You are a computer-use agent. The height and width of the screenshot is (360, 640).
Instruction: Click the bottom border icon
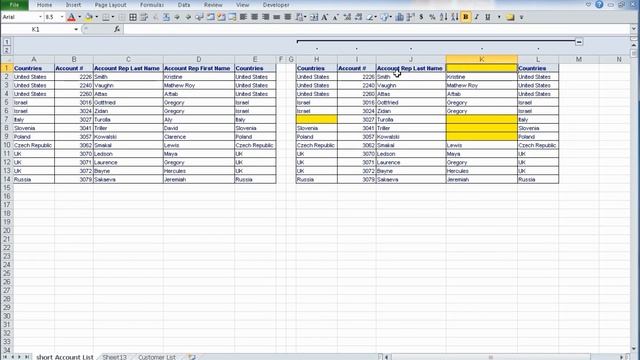pos(106,17)
